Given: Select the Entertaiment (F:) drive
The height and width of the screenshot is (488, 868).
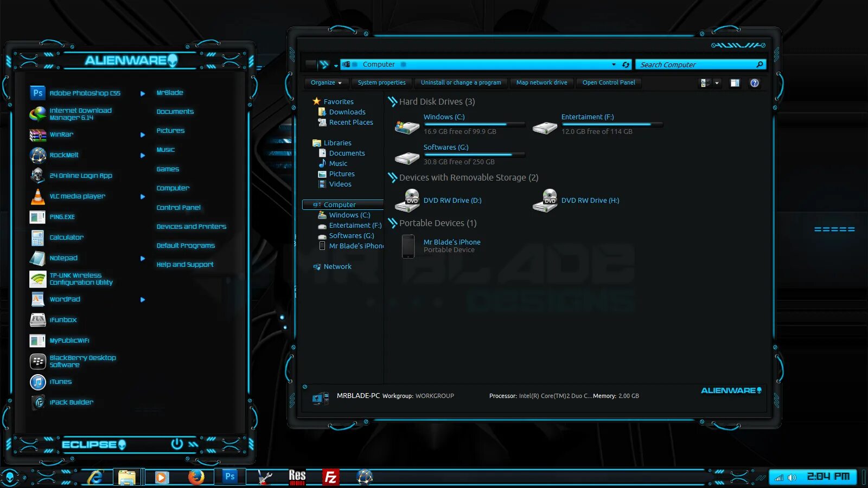Looking at the screenshot, I should click(597, 125).
